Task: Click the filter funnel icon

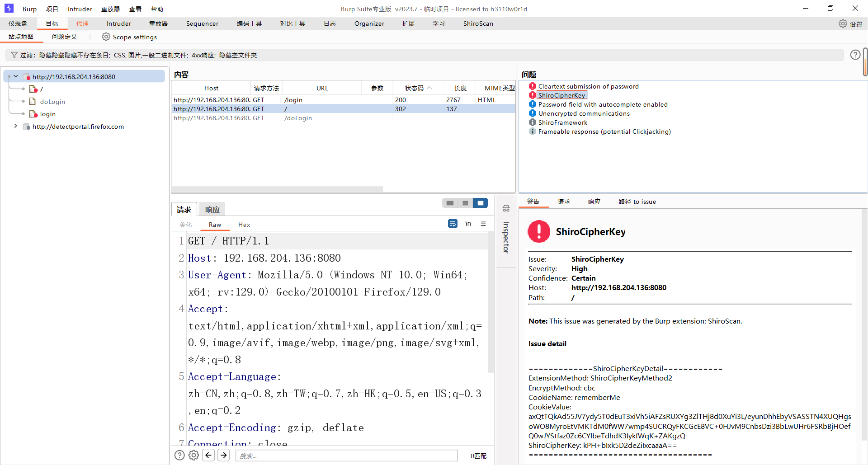Action: coord(14,55)
